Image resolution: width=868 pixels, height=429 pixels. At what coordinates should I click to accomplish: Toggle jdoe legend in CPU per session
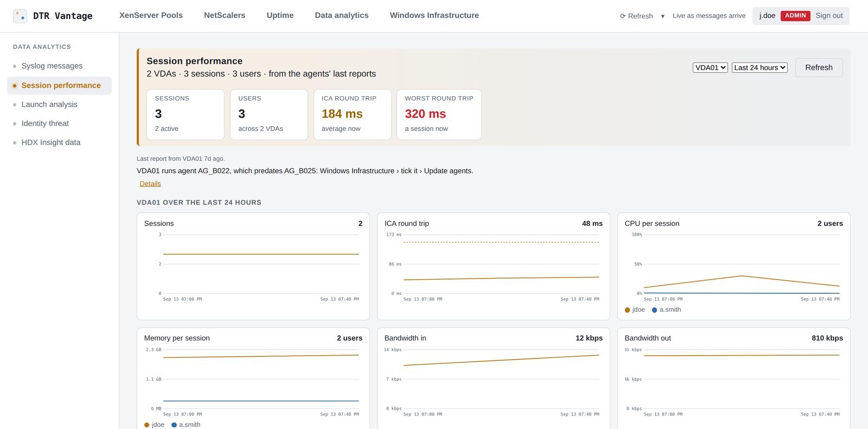click(635, 310)
